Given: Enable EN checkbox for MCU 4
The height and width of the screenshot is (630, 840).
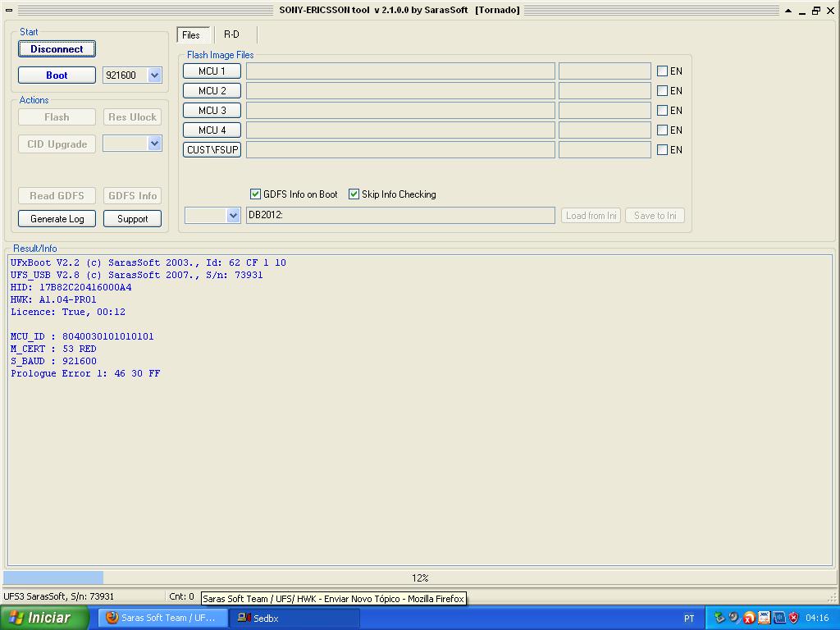Looking at the screenshot, I should coord(662,130).
